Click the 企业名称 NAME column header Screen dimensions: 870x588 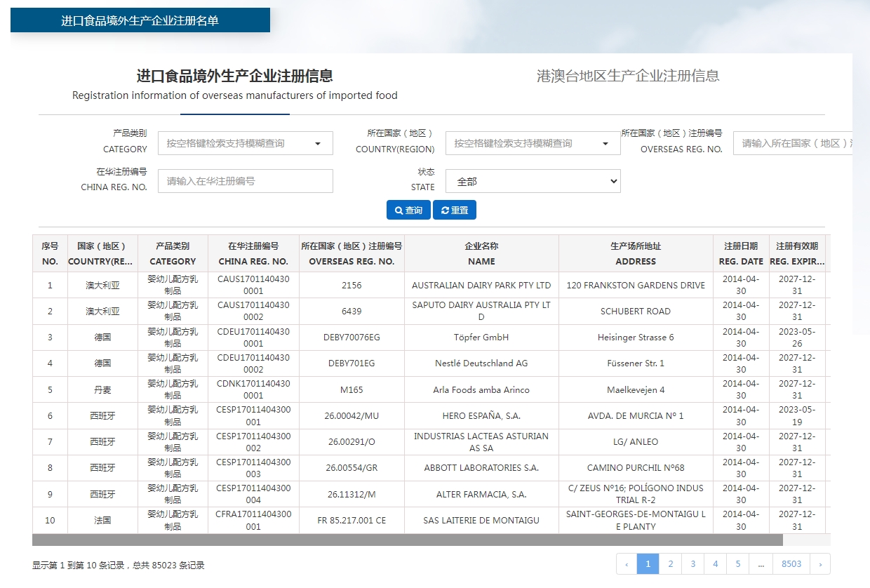click(481, 254)
